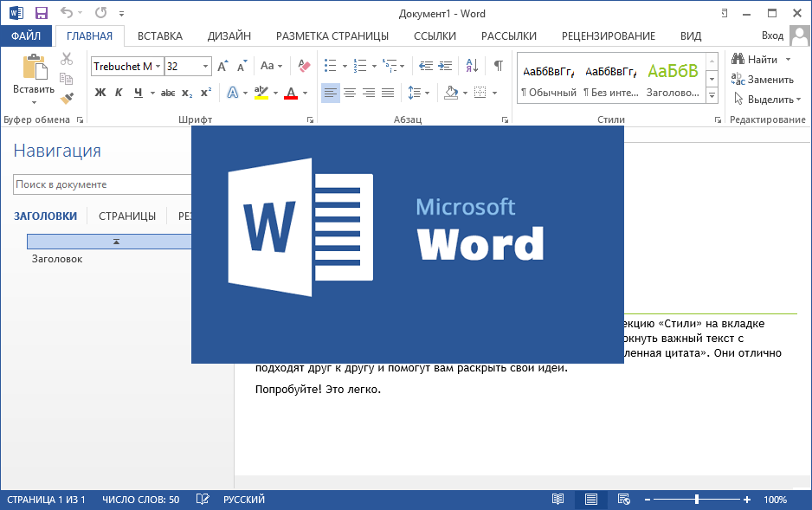812x510 pixels.
Task: Activate the Format Painter brush
Action: [67, 97]
